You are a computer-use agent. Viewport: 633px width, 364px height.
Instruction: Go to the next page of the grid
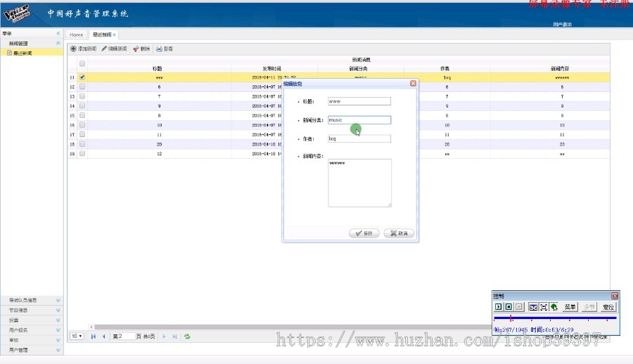(164, 336)
